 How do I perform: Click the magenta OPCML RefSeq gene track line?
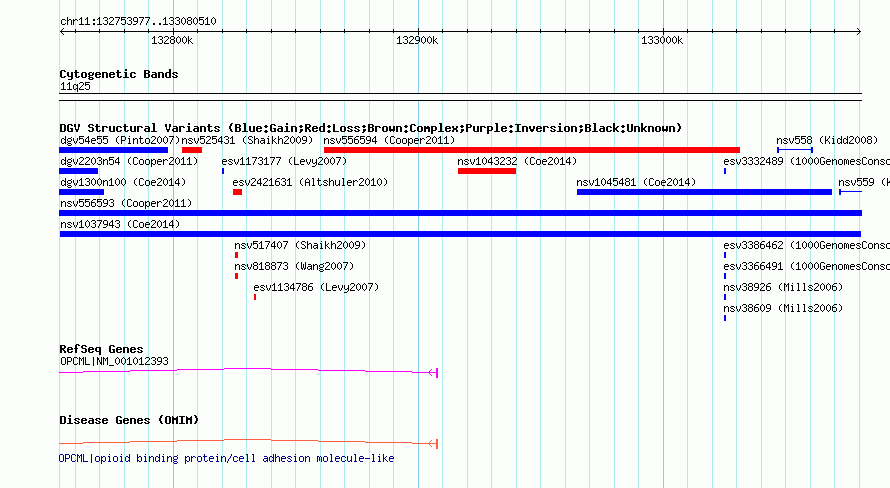pos(249,371)
